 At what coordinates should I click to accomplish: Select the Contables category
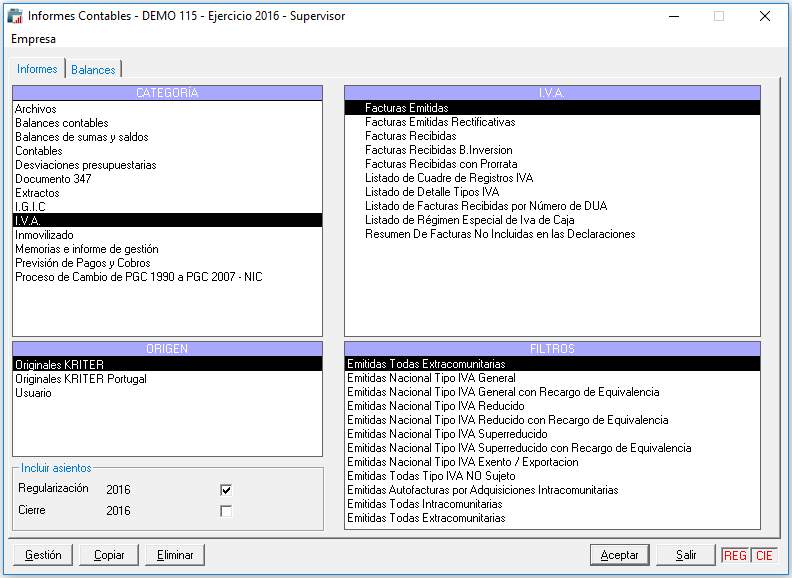coord(167,151)
